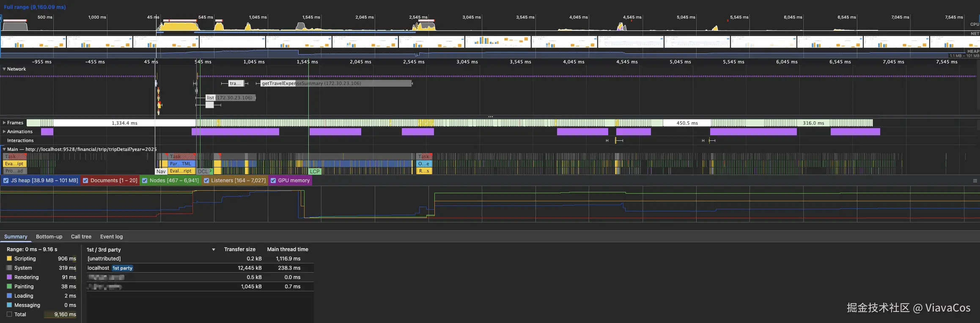Select the Eval...ript flame chart entry
980x323 pixels.
pos(182,171)
